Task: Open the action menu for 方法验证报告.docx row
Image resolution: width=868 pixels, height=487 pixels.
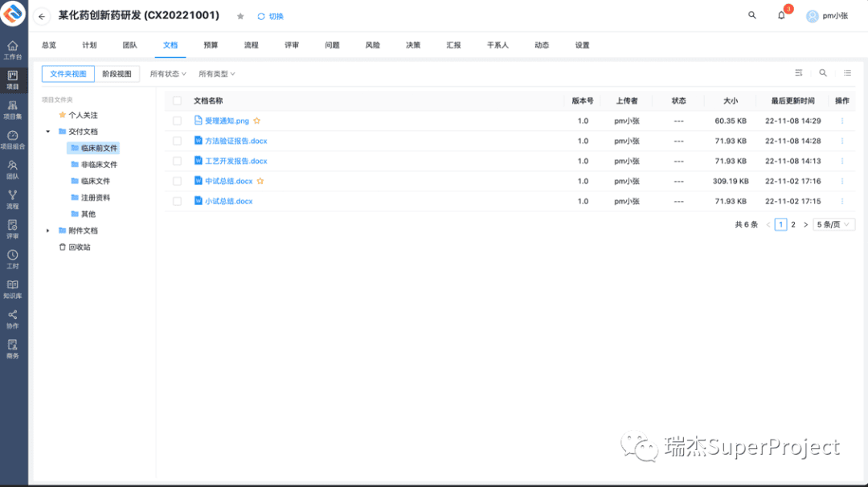Action: tap(842, 141)
